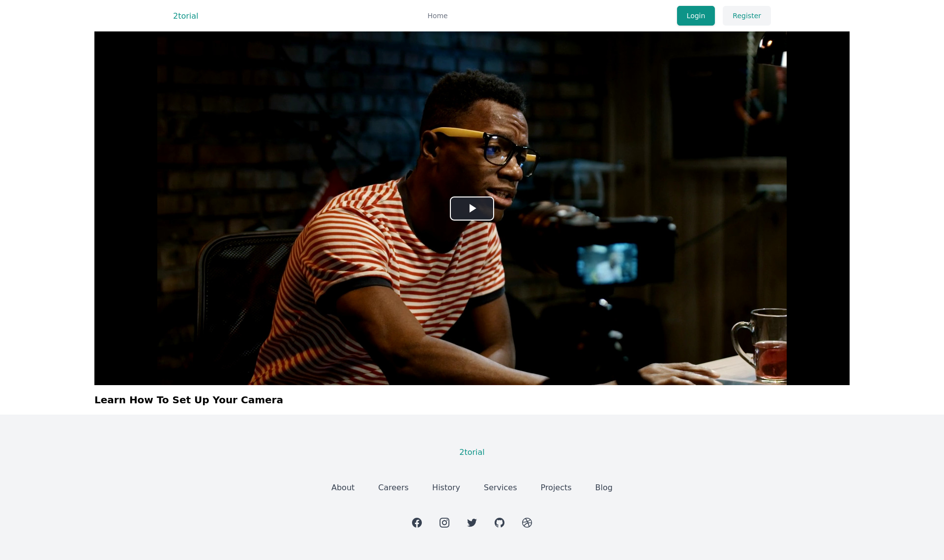Select the Careers footer link
Viewport: 944px width, 560px height.
coord(393,487)
